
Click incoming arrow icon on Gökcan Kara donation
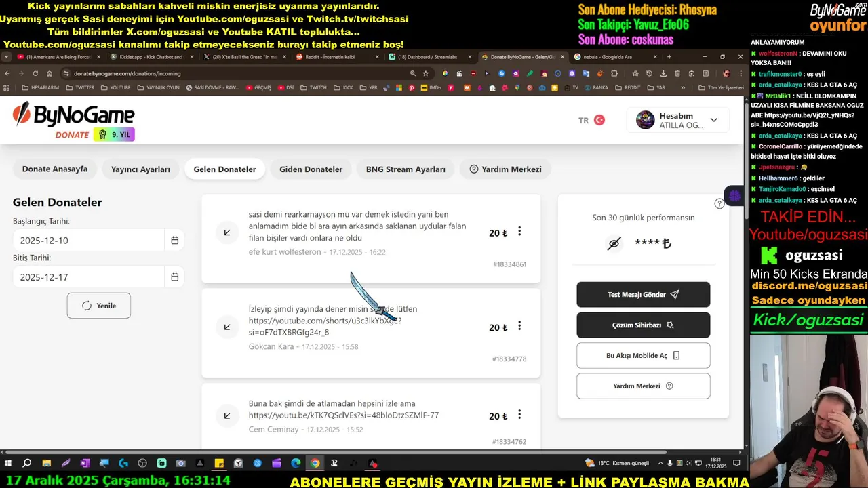[227, 327]
